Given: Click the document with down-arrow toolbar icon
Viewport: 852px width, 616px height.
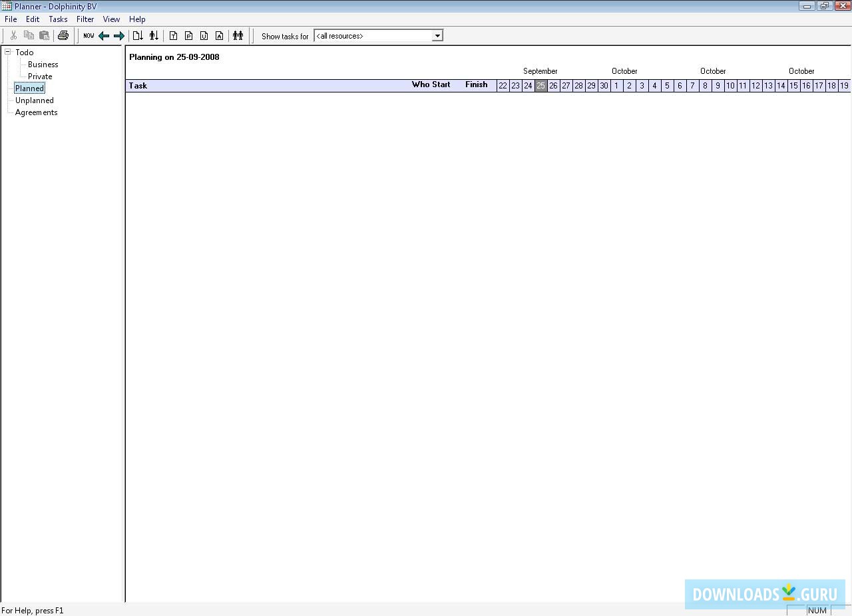Looking at the screenshot, I should [x=138, y=36].
